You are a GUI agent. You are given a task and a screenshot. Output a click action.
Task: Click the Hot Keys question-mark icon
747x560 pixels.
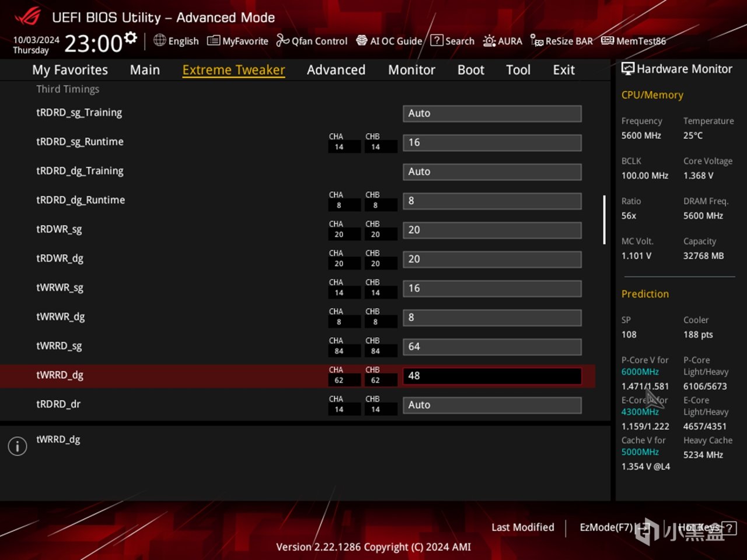[x=729, y=528]
